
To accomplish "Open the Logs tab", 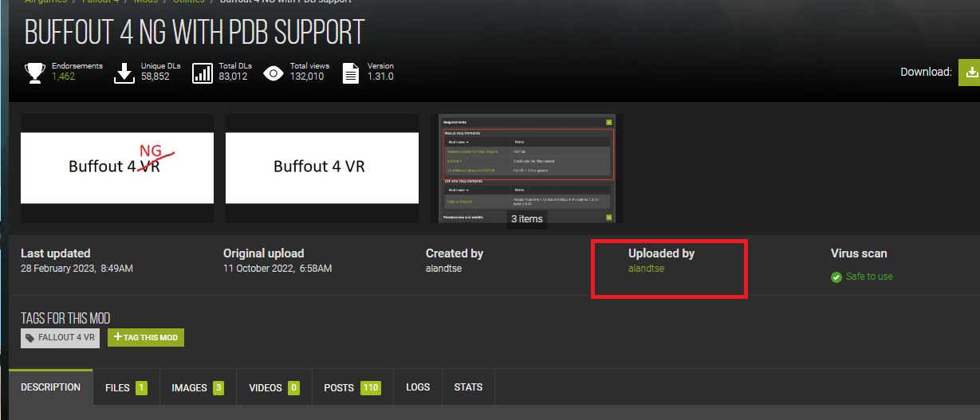I will [x=418, y=387].
